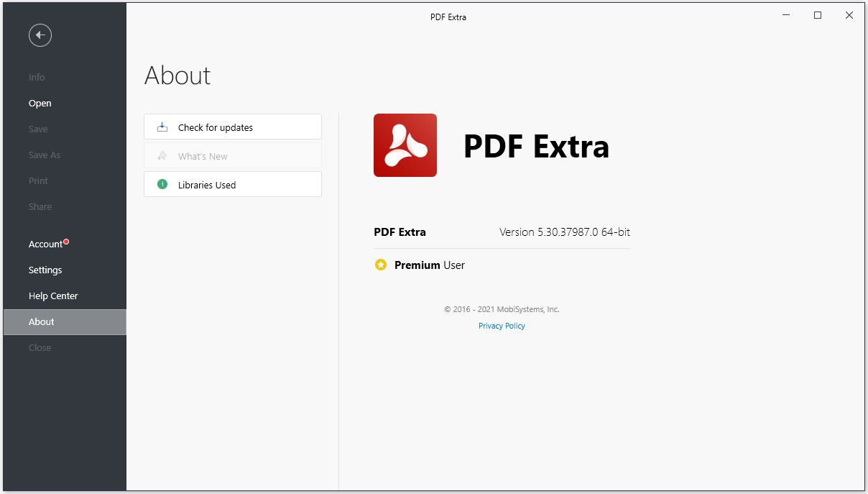
Task: Click the red notification dot on Account
Action: (x=66, y=242)
